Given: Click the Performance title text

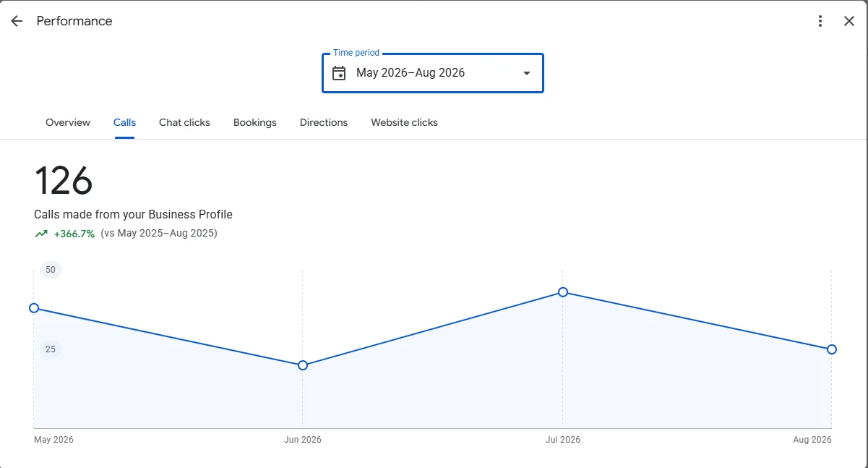Looking at the screenshot, I should (74, 21).
